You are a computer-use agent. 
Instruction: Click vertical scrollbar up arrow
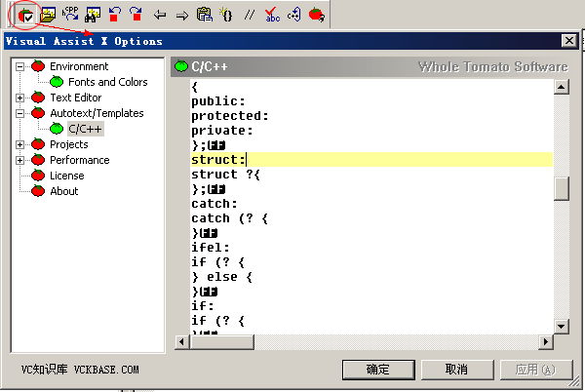[562, 87]
